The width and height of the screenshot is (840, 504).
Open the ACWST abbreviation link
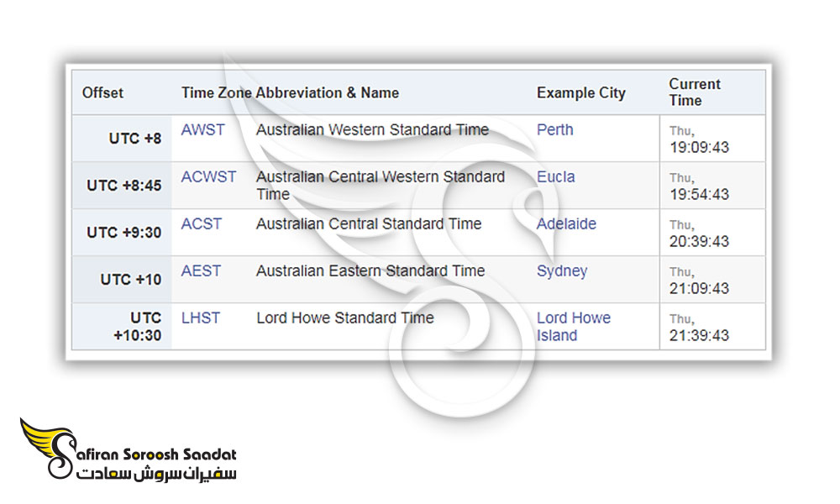tap(208, 177)
